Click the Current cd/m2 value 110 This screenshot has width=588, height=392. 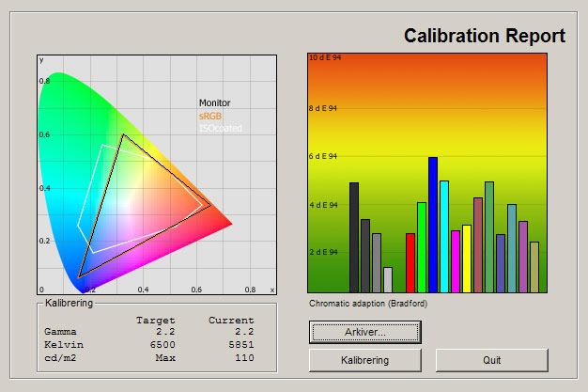click(244, 358)
